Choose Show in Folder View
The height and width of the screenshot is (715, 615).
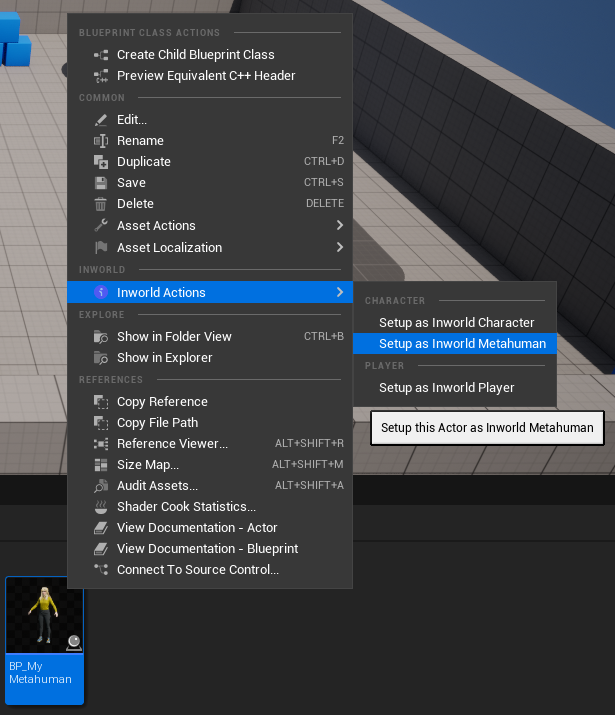tap(210, 337)
